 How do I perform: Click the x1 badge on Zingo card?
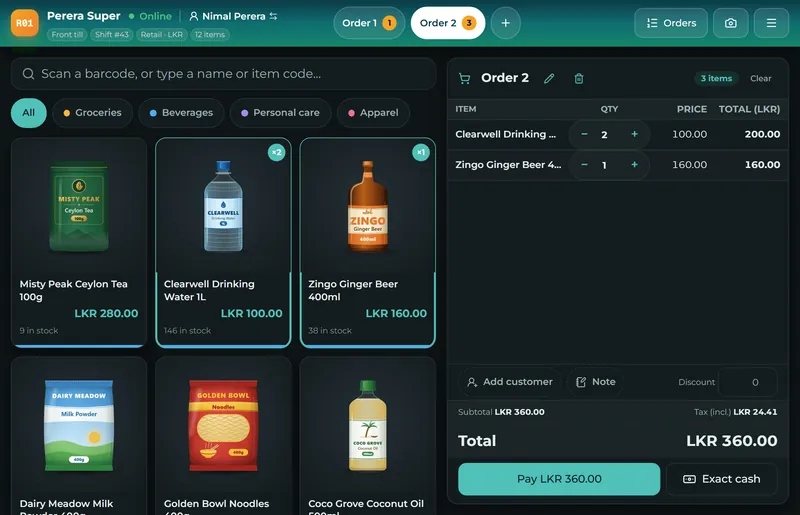pos(421,152)
